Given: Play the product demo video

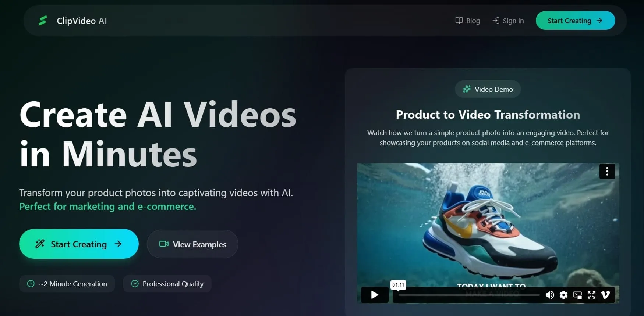Looking at the screenshot, I should pyautogui.click(x=375, y=295).
